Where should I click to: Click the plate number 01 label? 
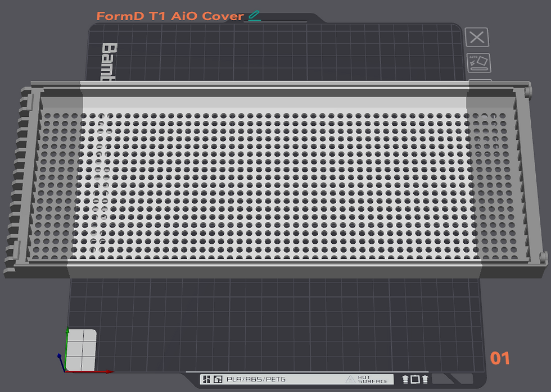click(500, 358)
